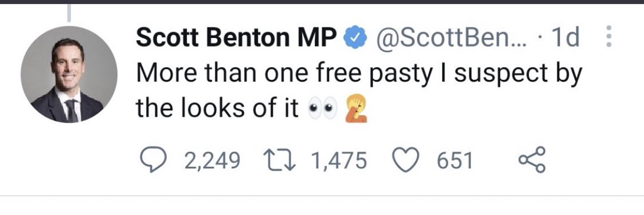Click the dark bar above the tweet

322,2
